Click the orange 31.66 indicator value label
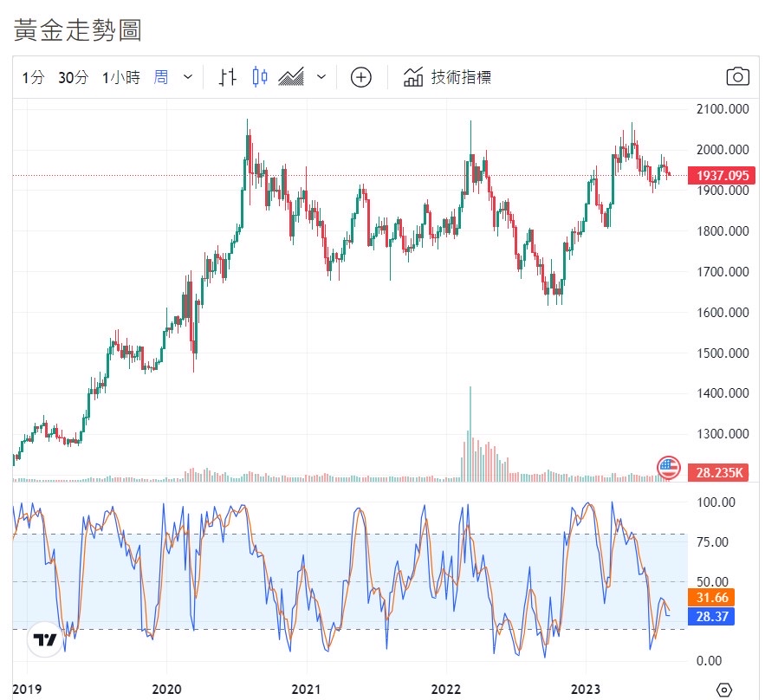765x700 pixels. tap(710, 598)
